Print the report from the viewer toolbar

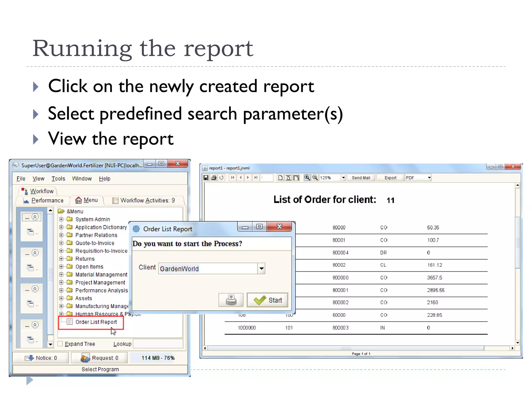214,178
